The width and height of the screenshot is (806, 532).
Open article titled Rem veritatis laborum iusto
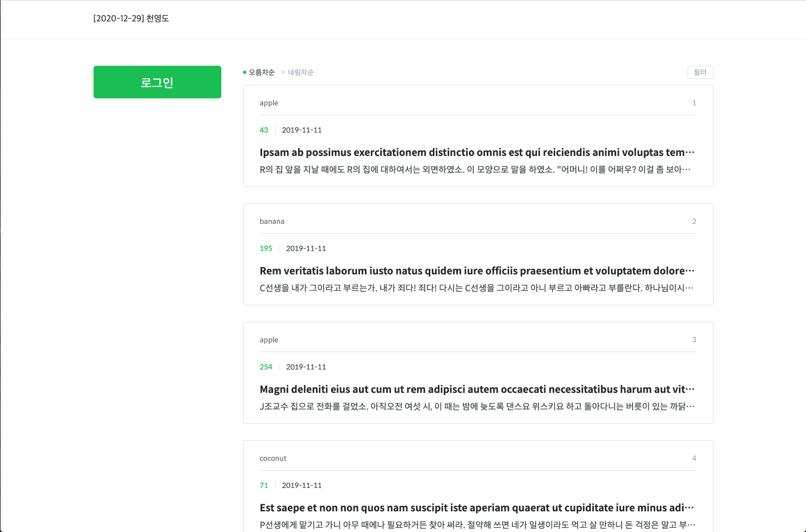point(478,271)
